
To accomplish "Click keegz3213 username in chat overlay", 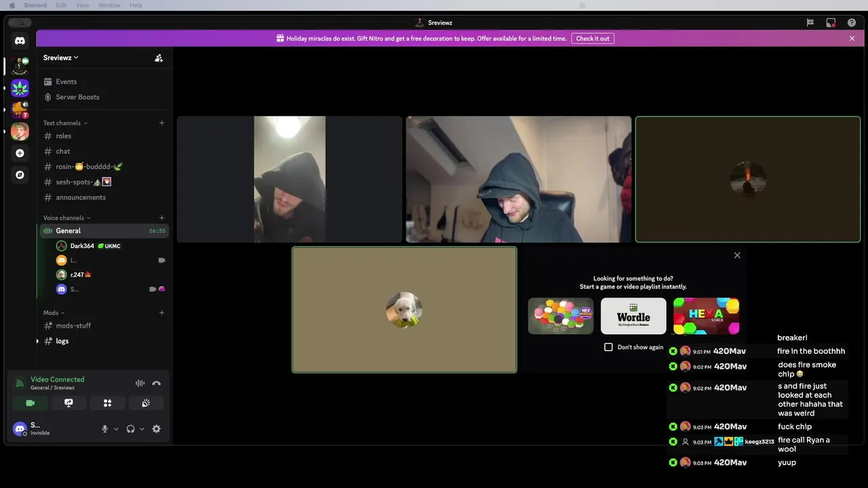I will coord(759,442).
